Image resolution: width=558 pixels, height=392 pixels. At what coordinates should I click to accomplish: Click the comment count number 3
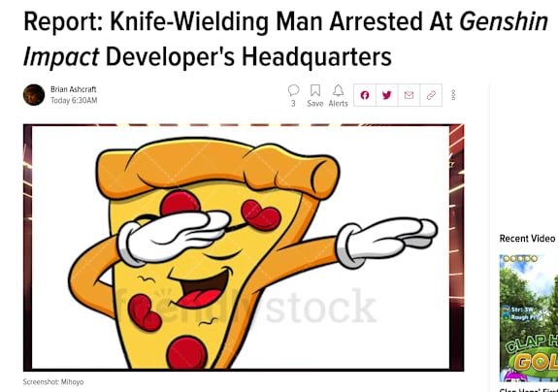coord(293,104)
